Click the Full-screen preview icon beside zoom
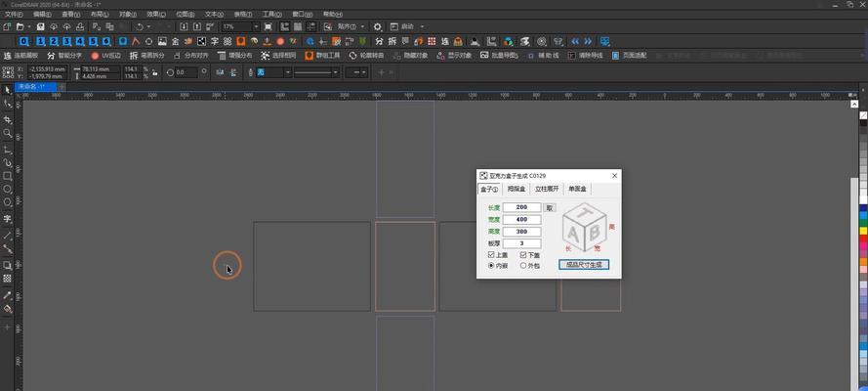The image size is (868, 391). [269, 26]
